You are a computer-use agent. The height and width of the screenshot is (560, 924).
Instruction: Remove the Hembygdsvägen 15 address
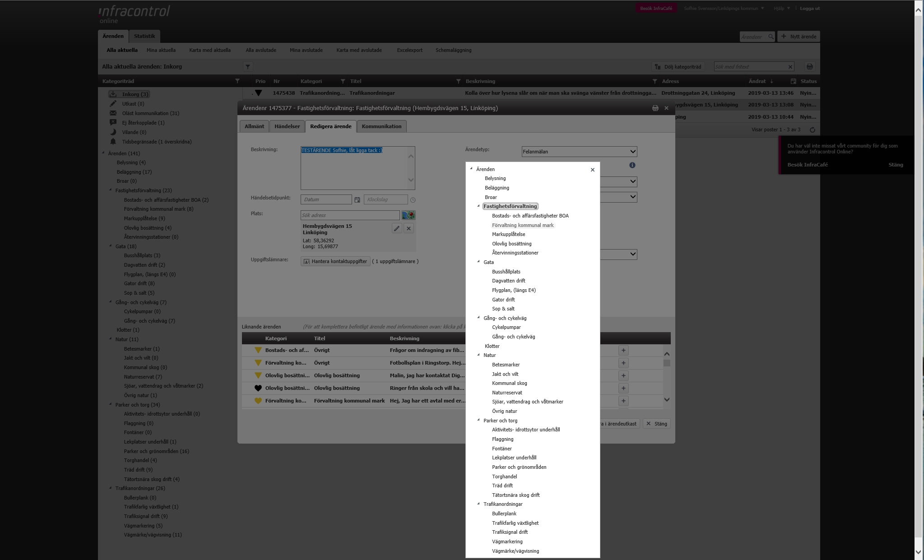(409, 228)
